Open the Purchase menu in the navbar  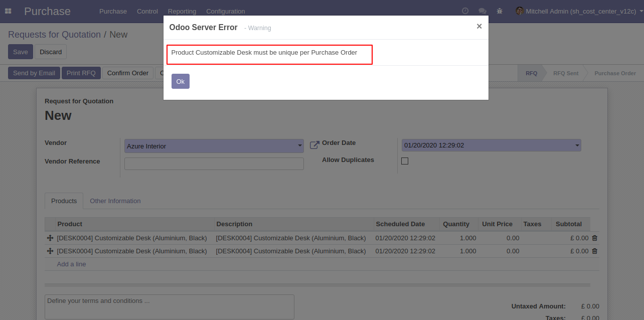pyautogui.click(x=113, y=11)
